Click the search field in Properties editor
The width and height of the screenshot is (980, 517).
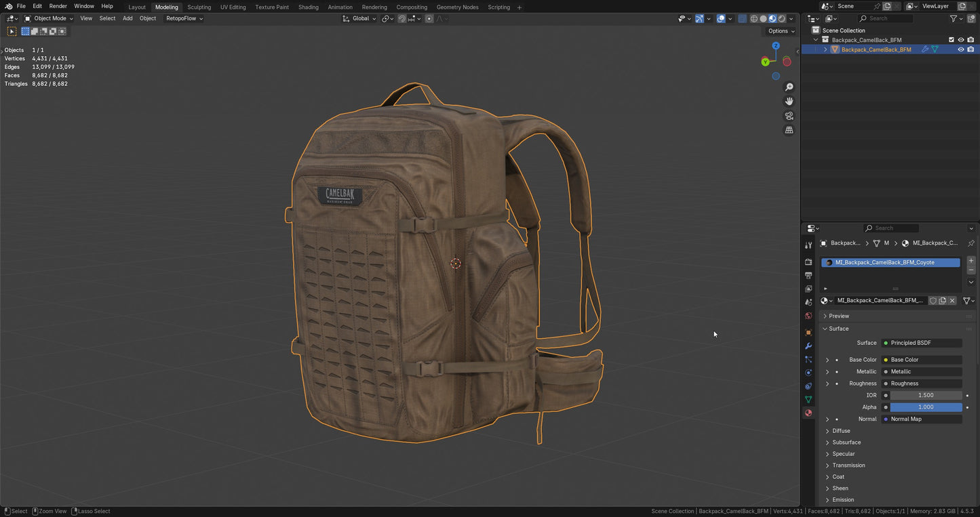(x=890, y=228)
